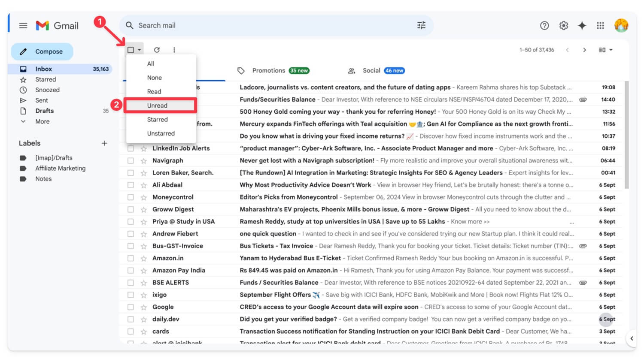Switch to the Promotions tab

point(268,71)
